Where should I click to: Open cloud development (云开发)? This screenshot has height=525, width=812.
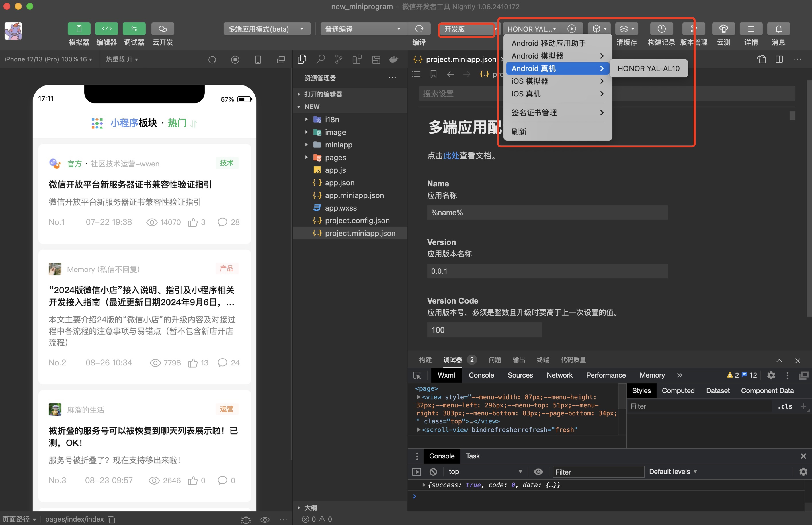[x=163, y=29]
